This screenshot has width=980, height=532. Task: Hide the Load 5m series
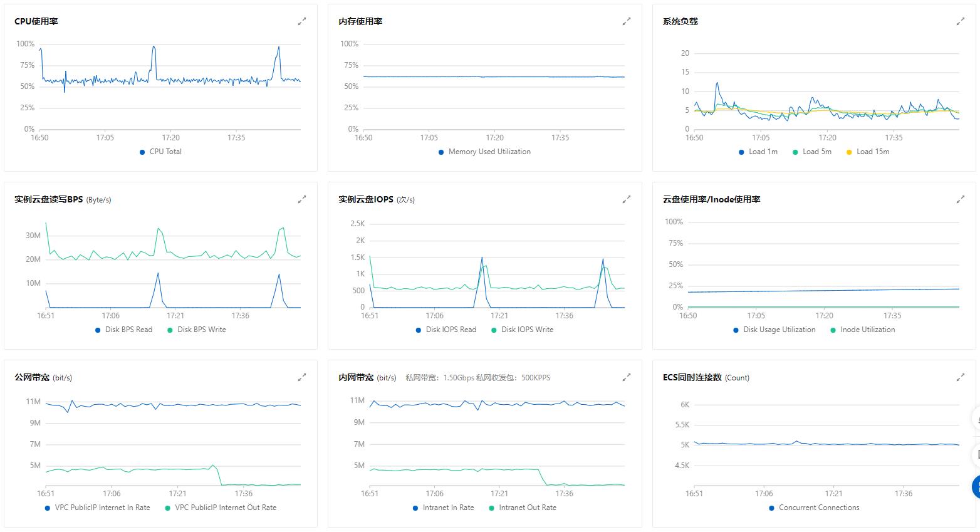tap(816, 152)
